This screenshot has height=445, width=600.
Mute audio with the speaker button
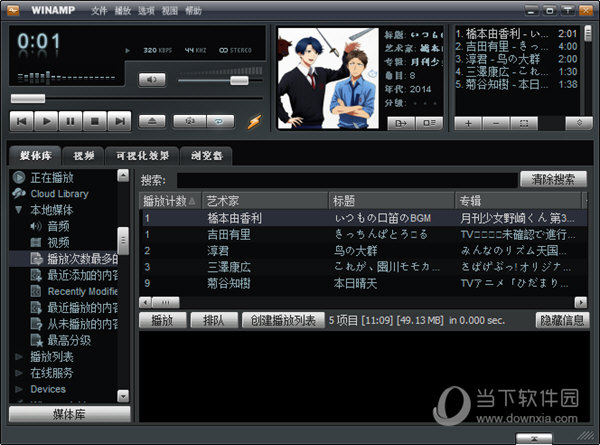[x=152, y=80]
